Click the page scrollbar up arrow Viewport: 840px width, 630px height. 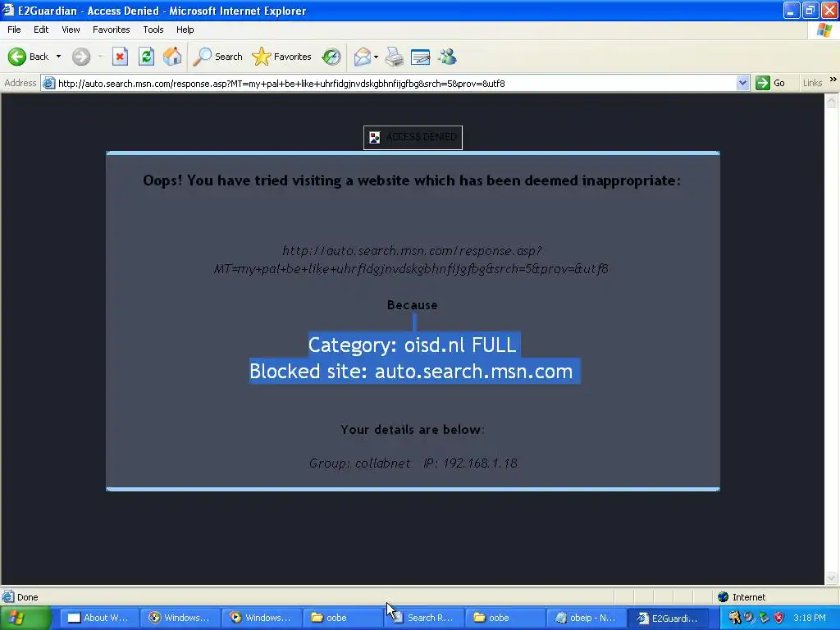click(x=832, y=100)
